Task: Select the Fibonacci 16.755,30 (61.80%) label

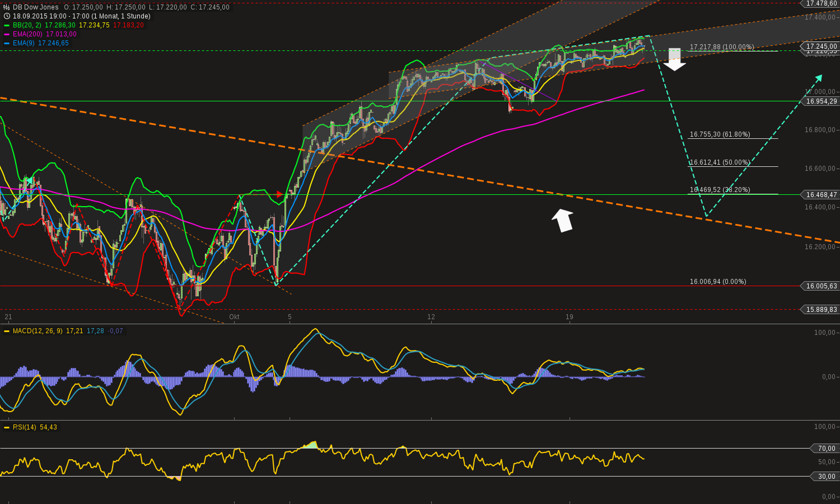Action: [720, 134]
